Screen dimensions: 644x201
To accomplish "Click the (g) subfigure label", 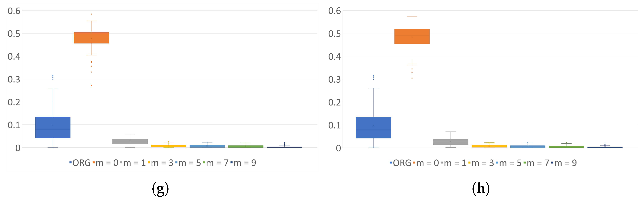I will click(x=160, y=189).
